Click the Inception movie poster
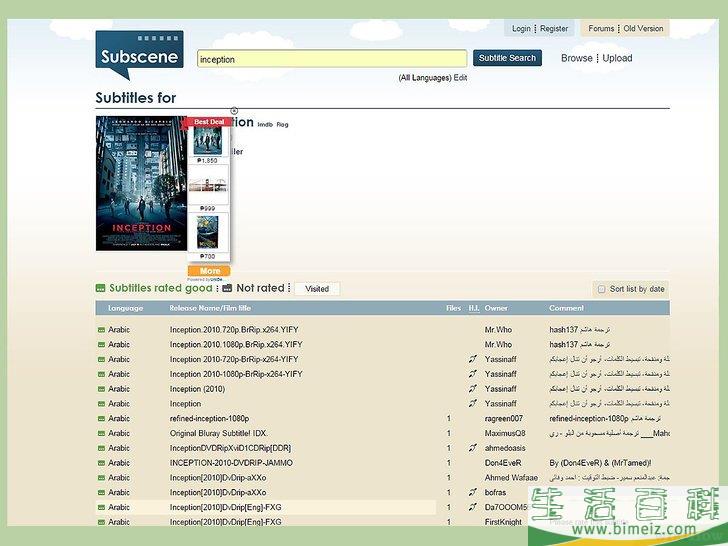The image size is (728, 546). point(141,183)
